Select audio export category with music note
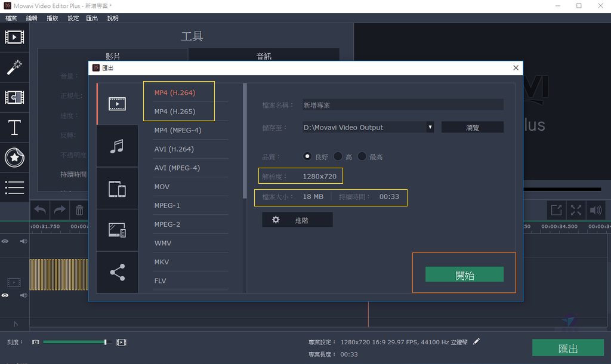 tap(118, 146)
